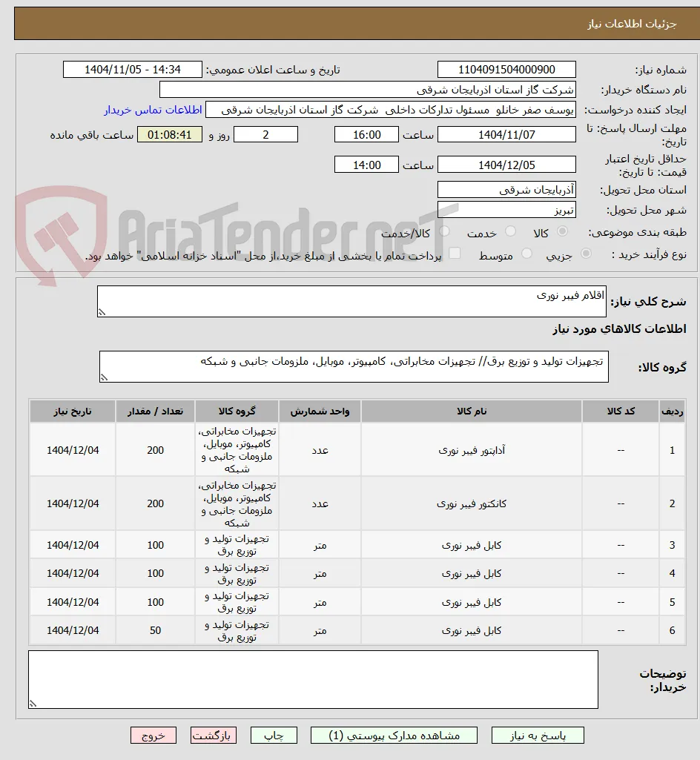Click remaining time field 01:08:41

(170, 135)
